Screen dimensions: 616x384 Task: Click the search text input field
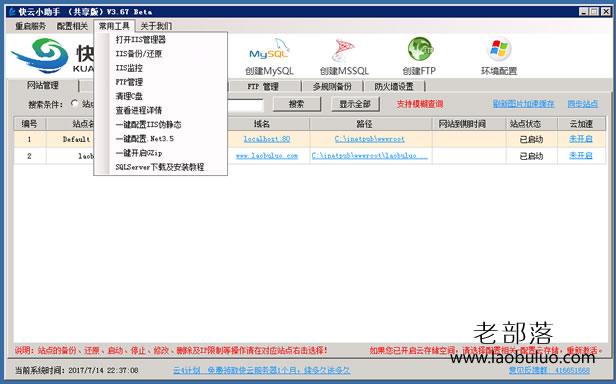click(245, 105)
